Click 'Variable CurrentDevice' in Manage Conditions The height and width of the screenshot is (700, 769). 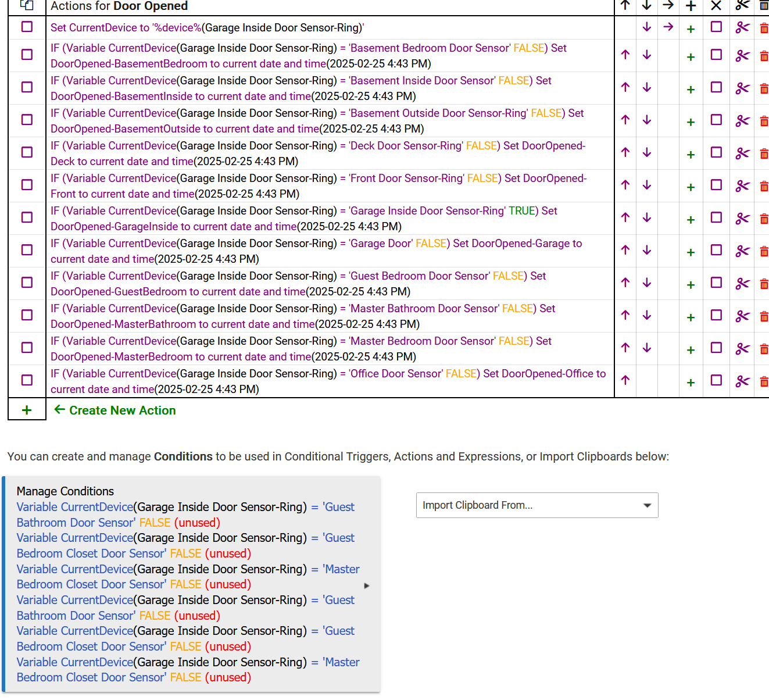(74, 506)
